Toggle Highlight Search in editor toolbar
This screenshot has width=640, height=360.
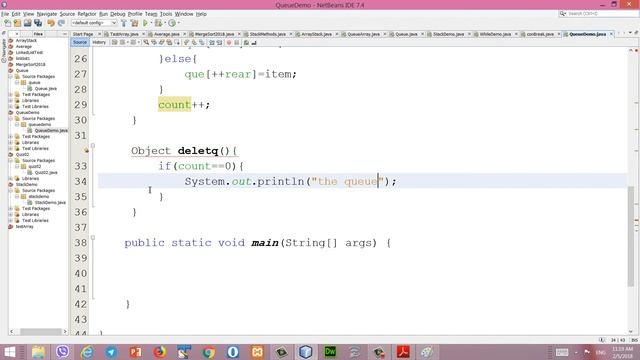[x=169, y=42]
